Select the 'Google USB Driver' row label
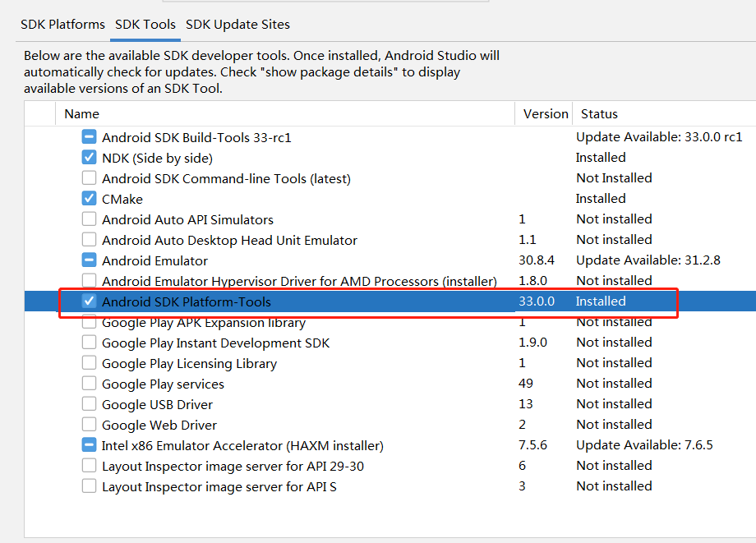Viewport: 756px width, 543px height. 157,404
